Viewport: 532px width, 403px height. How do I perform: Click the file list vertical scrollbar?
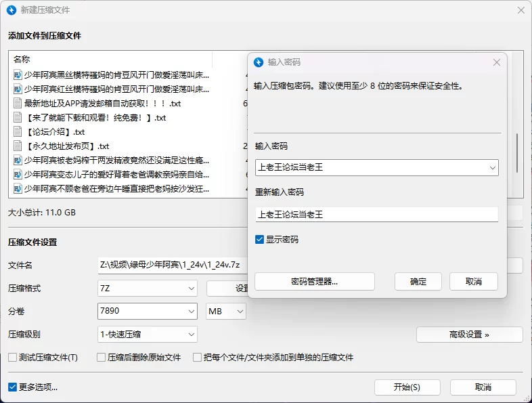click(517, 153)
